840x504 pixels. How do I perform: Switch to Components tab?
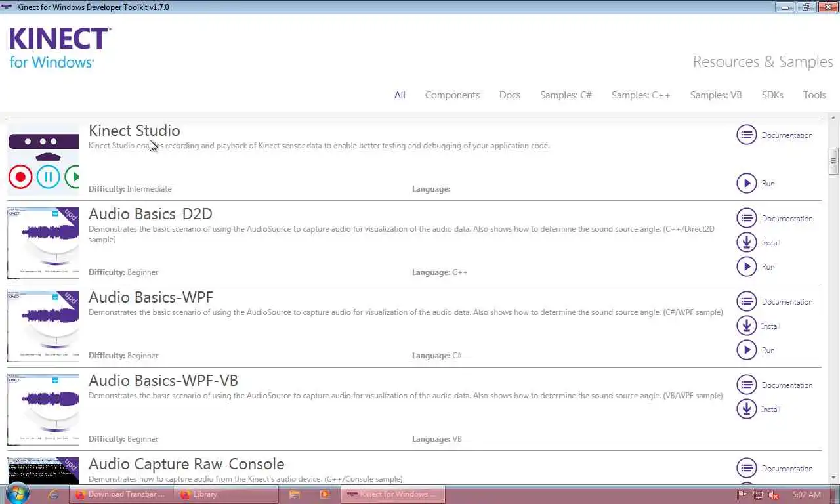point(452,95)
